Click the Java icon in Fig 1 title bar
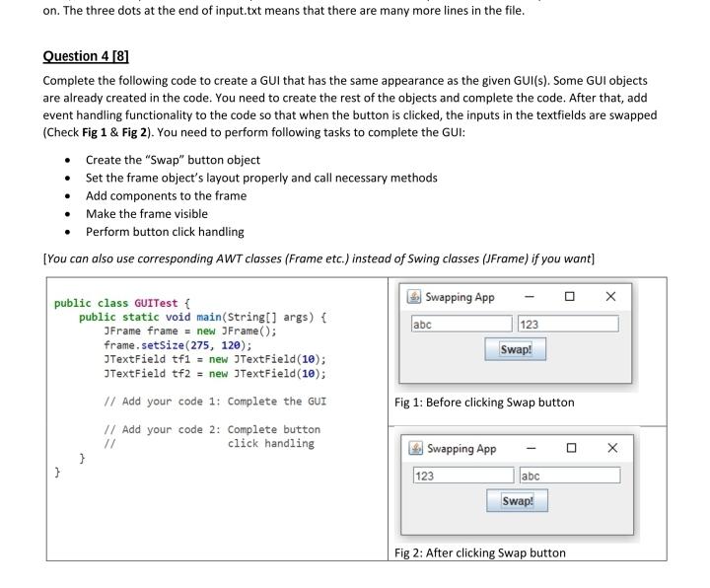 (x=414, y=297)
